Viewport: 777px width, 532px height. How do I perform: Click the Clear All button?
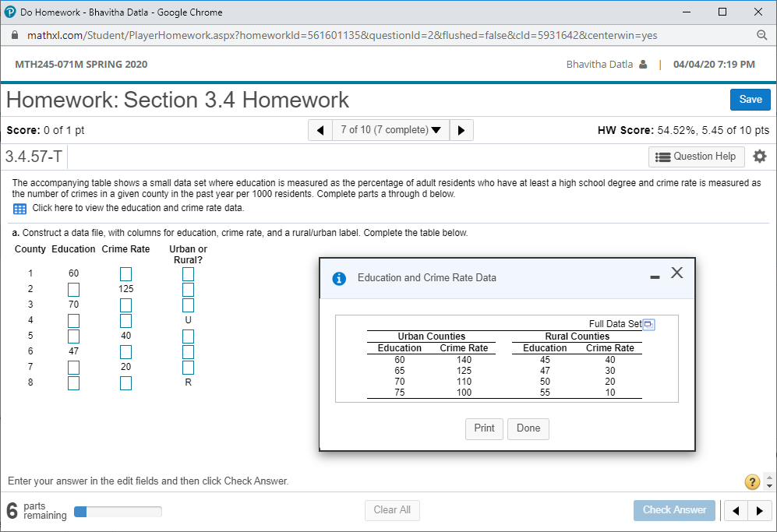(392, 510)
